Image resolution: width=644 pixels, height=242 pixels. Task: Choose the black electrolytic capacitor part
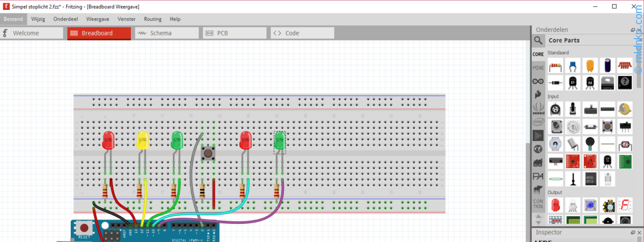point(608,66)
